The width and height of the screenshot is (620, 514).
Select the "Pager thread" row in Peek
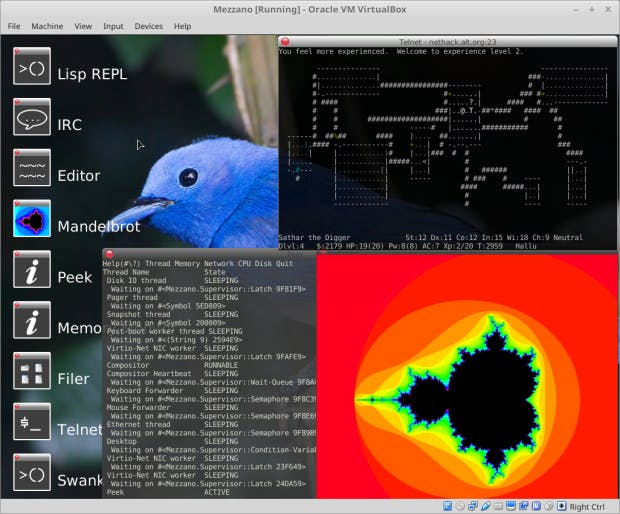coord(172,297)
